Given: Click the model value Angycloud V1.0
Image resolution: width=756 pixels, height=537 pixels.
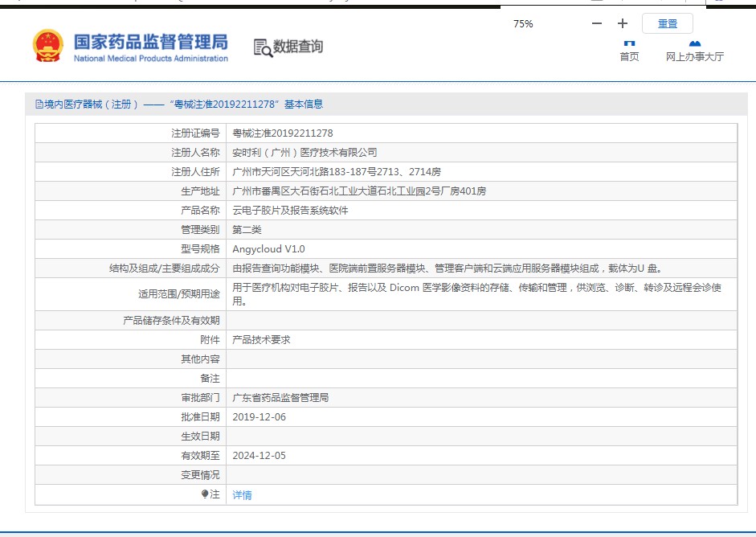Looking at the screenshot, I should (x=268, y=249).
